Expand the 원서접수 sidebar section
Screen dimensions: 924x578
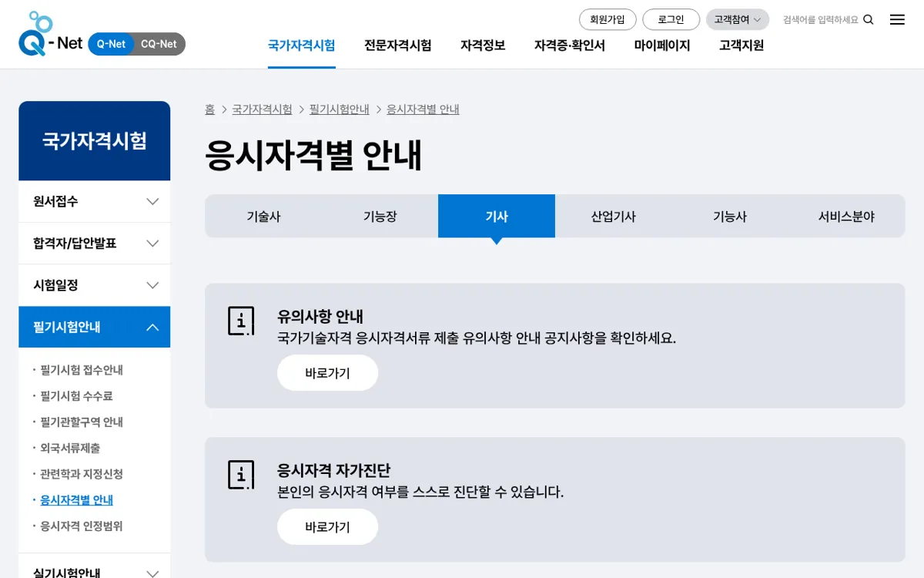tap(95, 201)
